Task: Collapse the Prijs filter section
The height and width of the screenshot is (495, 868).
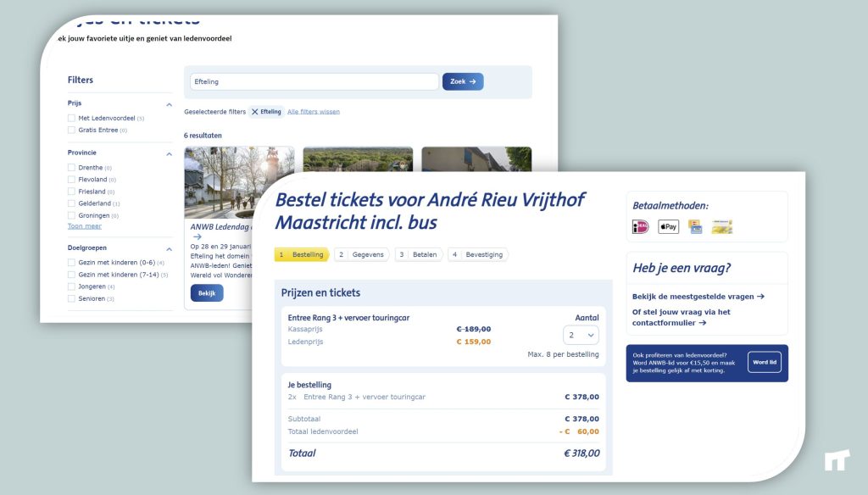Action: [169, 105]
